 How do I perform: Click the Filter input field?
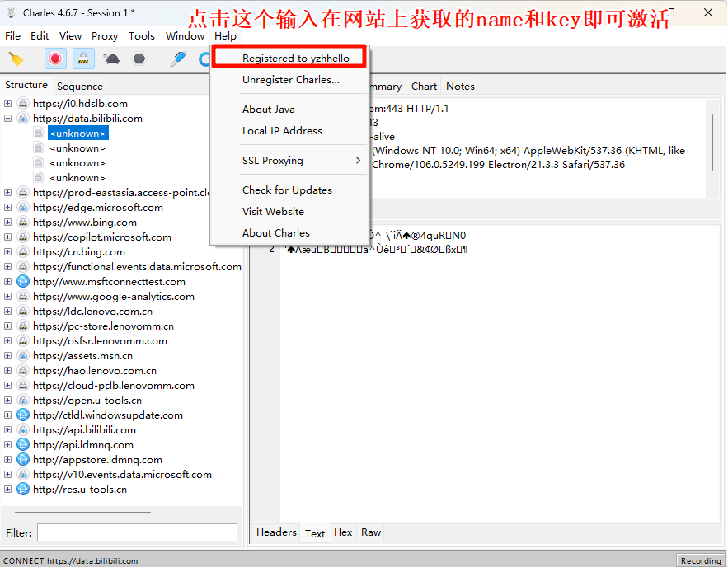(x=137, y=533)
